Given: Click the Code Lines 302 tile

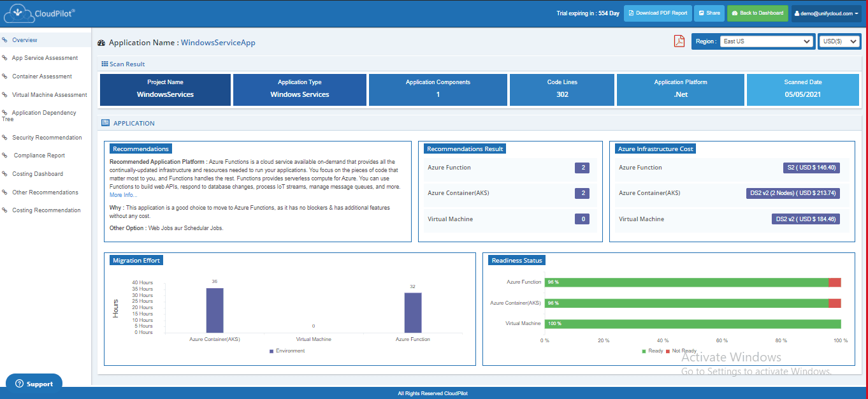Looking at the screenshot, I should 562,90.
